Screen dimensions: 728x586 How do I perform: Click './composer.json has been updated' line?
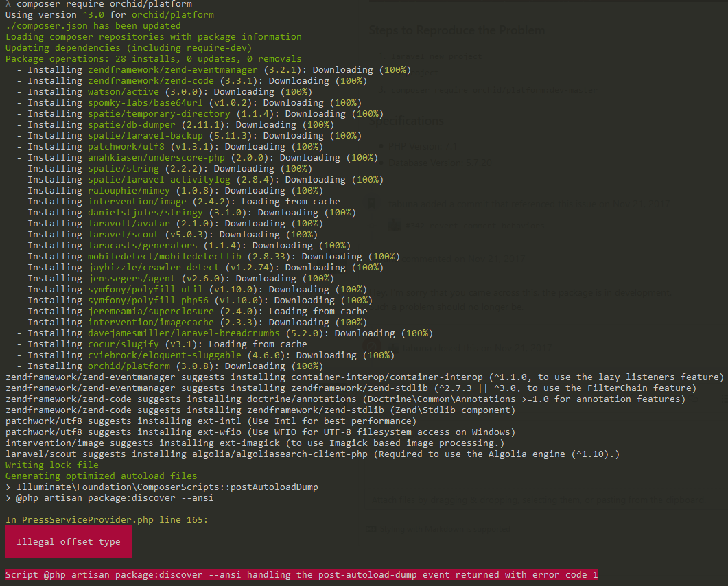tap(93, 26)
